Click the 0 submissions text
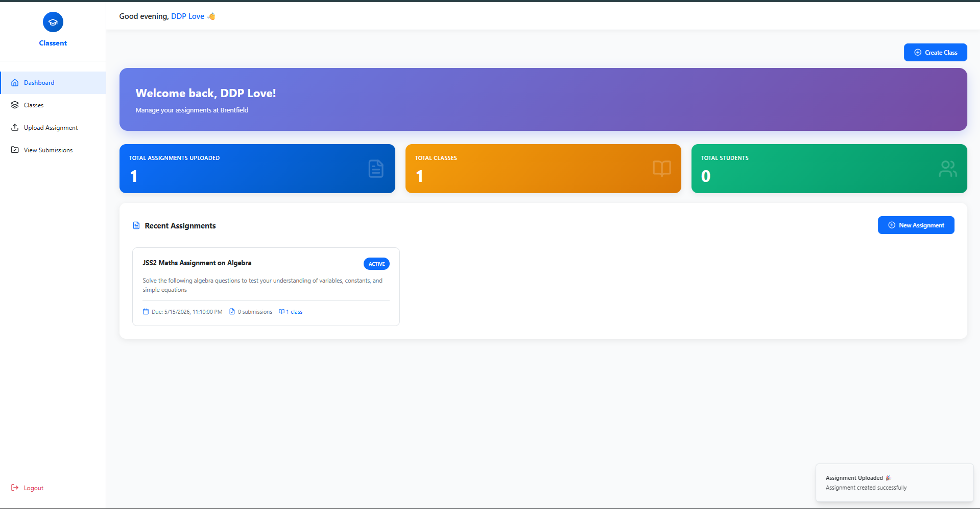The width and height of the screenshot is (980, 509). pos(255,312)
